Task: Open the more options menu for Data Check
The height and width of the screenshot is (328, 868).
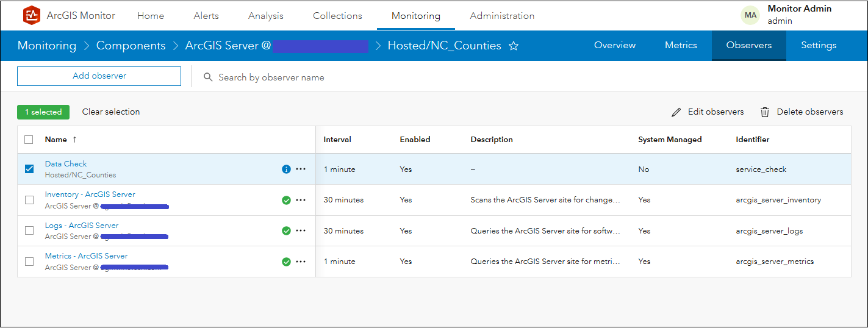Action: click(301, 169)
